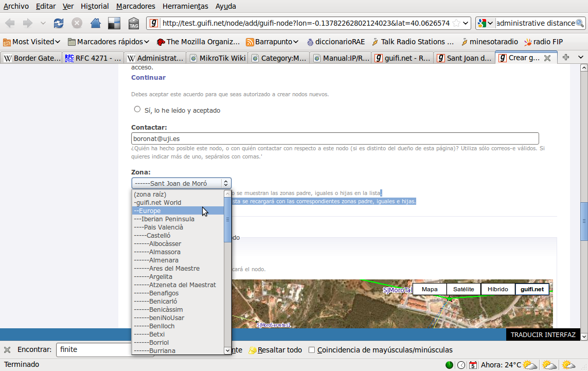Image resolution: width=588 pixels, height=371 pixels.
Task: Click the Contactar email field
Action: coord(335,138)
